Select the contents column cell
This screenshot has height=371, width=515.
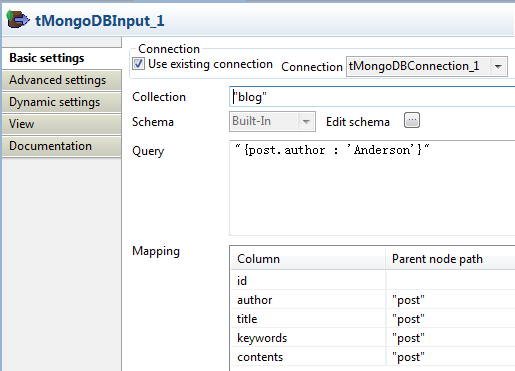click(308, 357)
